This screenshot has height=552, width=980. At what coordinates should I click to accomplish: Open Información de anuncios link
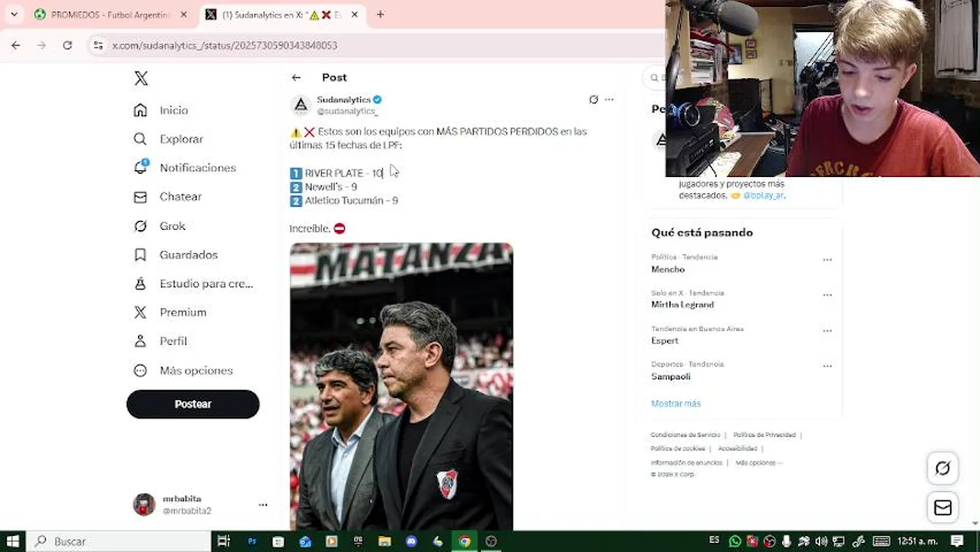click(686, 462)
